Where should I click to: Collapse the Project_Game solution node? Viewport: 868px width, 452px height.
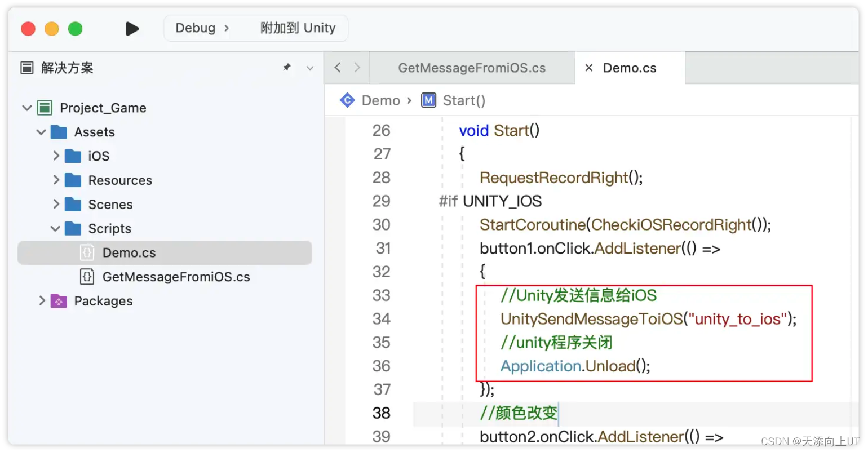pos(26,108)
